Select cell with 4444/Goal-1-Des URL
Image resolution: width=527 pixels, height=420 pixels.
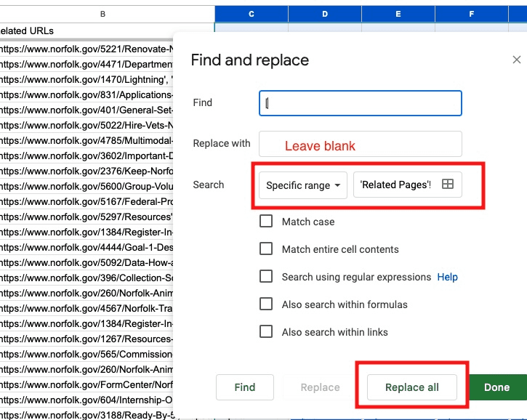coord(87,247)
